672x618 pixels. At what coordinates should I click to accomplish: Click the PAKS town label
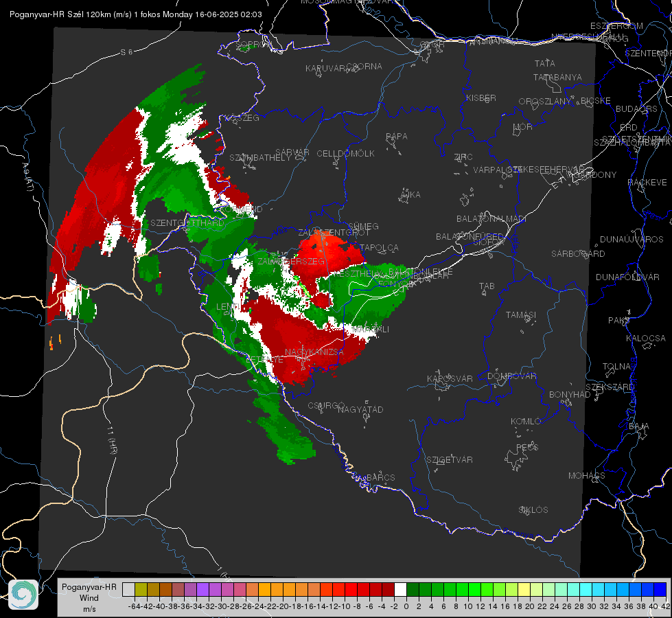pyautogui.click(x=618, y=321)
